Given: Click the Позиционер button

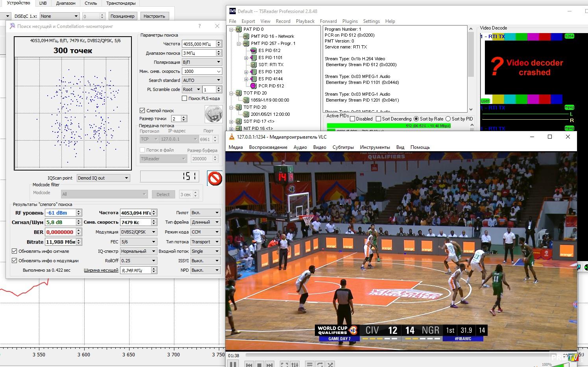Looking at the screenshot, I should [122, 16].
